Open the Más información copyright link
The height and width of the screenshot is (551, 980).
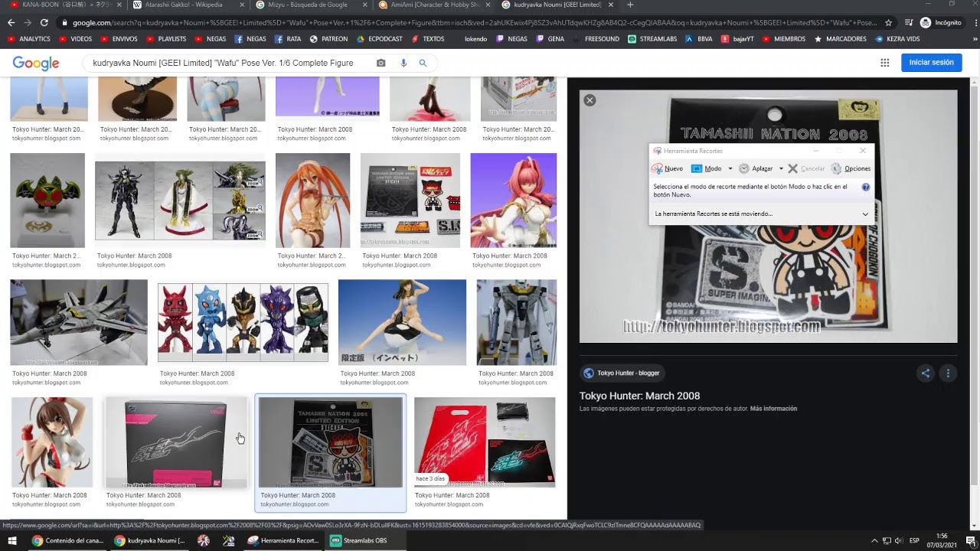coord(773,409)
